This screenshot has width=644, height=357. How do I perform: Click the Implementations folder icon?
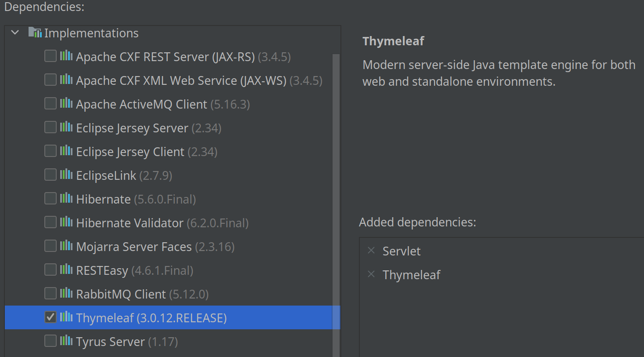pyautogui.click(x=35, y=33)
